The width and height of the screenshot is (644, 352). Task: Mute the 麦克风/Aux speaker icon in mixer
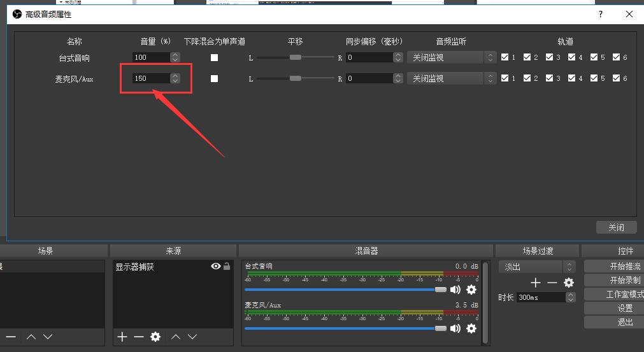455,328
